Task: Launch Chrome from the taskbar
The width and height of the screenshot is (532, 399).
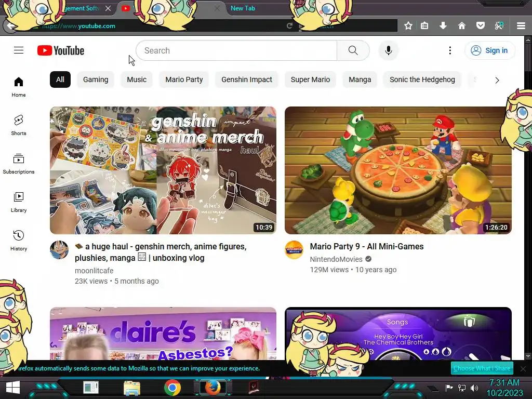Action: (x=172, y=388)
